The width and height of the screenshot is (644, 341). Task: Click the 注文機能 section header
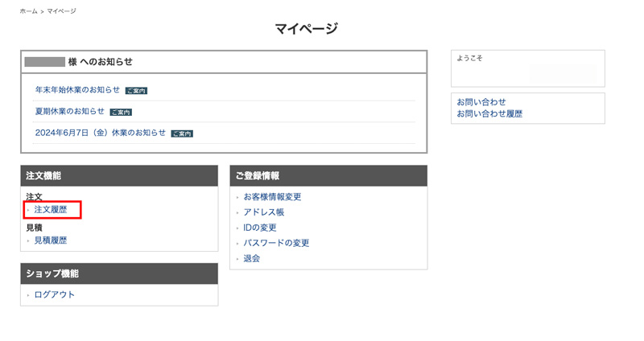(x=119, y=175)
